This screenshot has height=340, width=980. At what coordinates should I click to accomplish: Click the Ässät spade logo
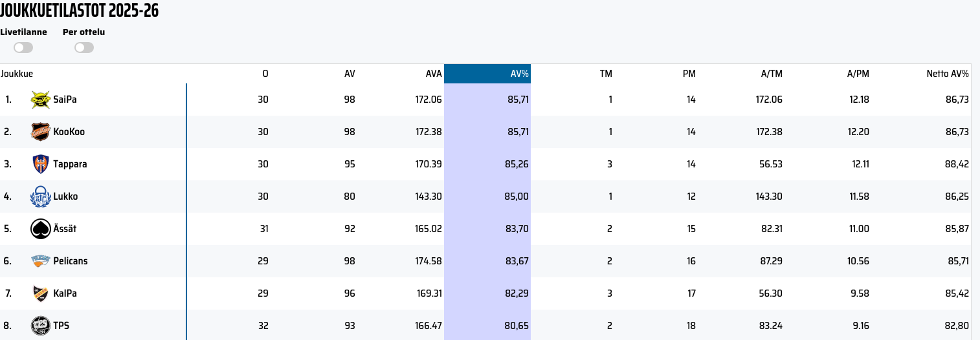[x=41, y=229]
